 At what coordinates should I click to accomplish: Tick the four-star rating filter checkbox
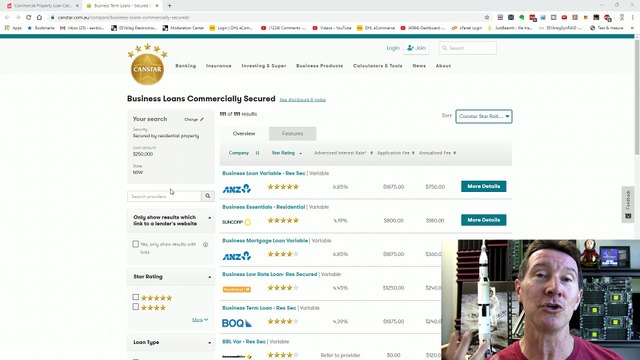tap(136, 307)
